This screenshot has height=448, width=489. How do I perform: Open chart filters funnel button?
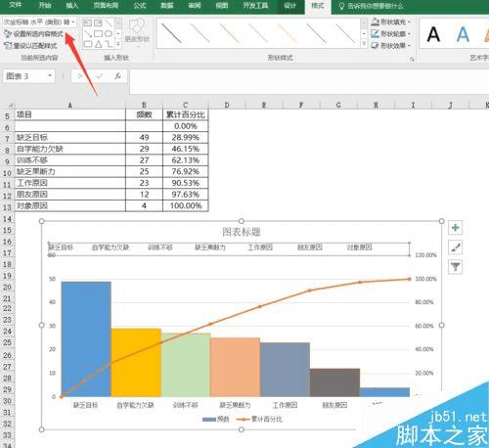455,267
